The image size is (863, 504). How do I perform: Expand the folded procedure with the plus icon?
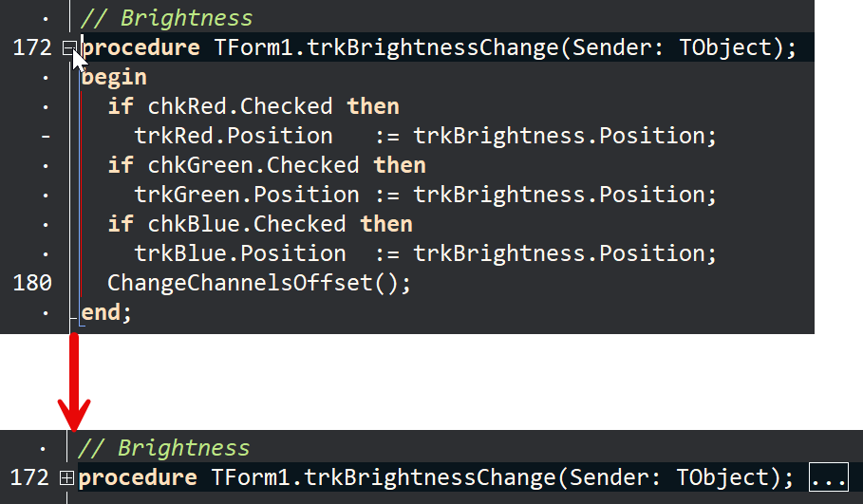coord(66,478)
